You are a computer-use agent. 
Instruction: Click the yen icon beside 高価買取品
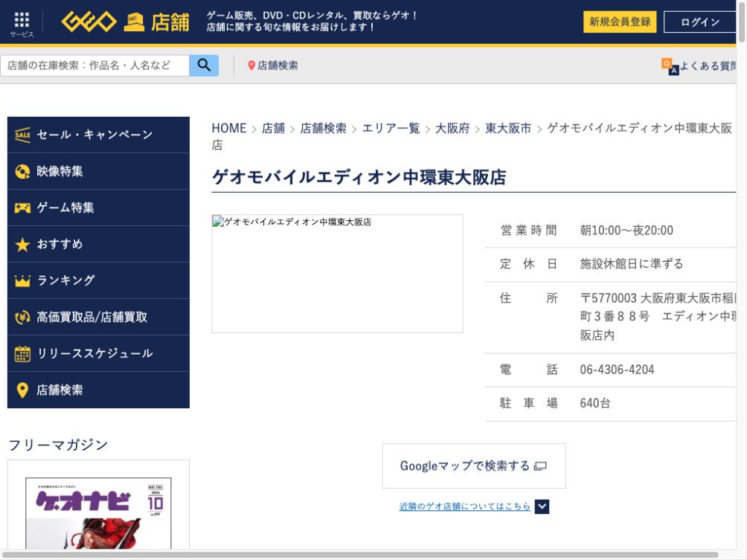22,317
